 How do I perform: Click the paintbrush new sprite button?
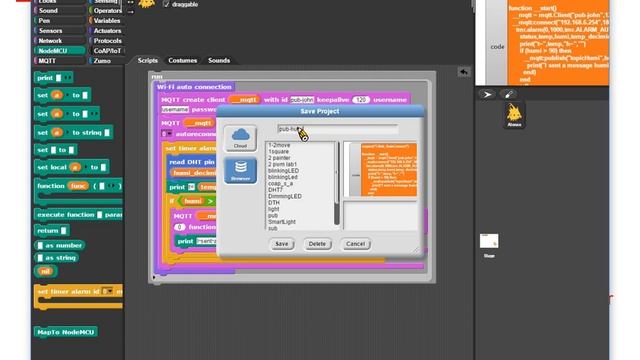(509, 95)
